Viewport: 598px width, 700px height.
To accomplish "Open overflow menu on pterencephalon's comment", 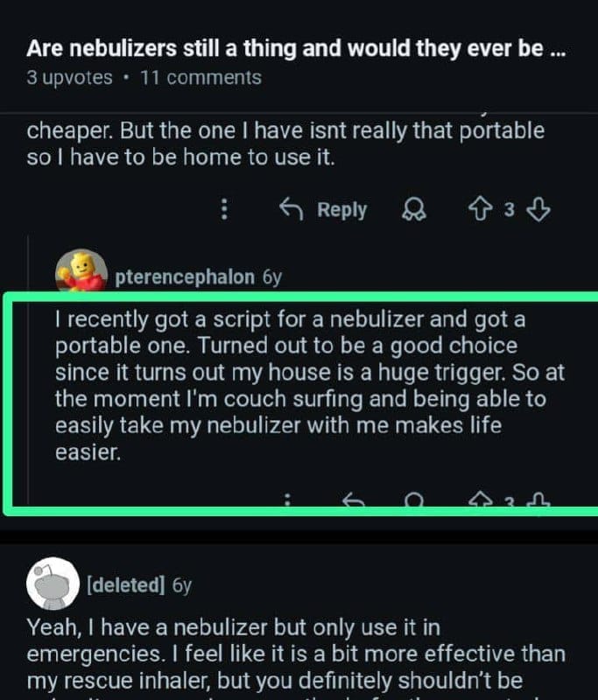I will pyautogui.click(x=287, y=501).
